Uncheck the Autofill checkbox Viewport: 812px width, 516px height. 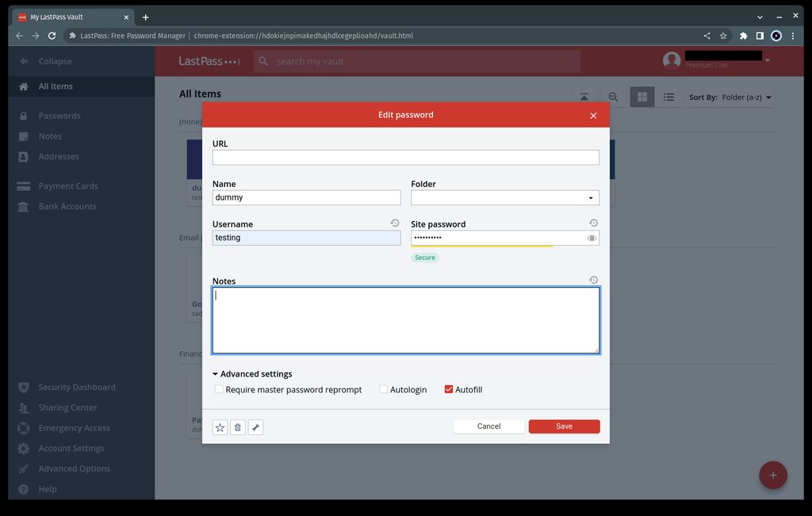coord(449,389)
